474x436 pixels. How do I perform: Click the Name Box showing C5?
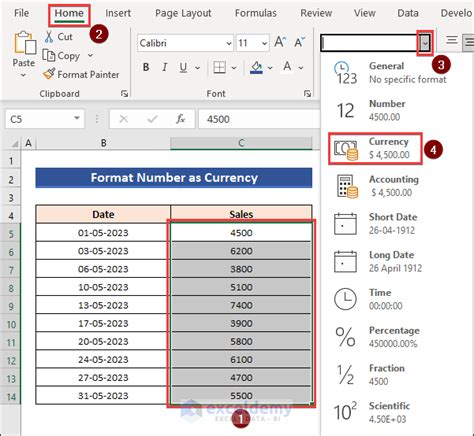tap(45, 119)
